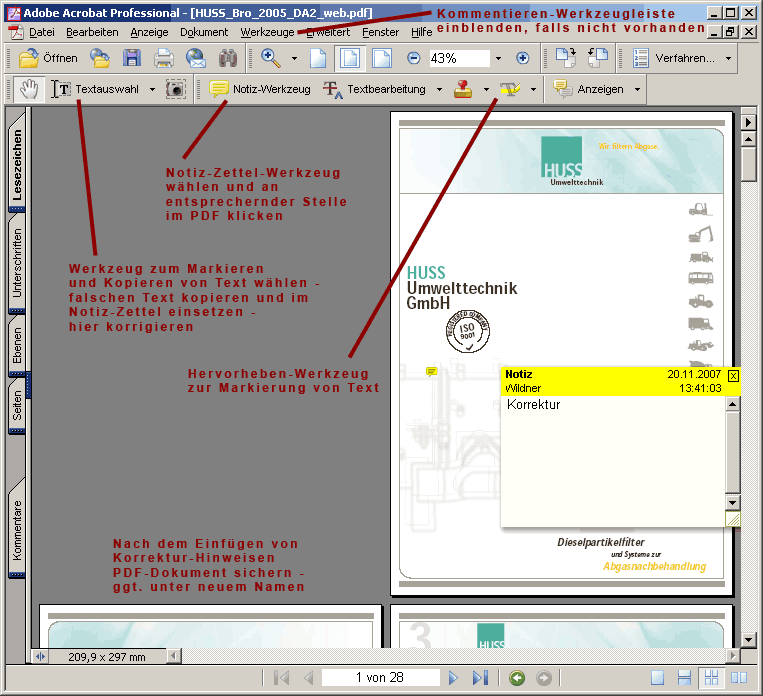Select the Highlighter tool icon
The height and width of the screenshot is (696, 763).
pyautogui.click(x=510, y=89)
